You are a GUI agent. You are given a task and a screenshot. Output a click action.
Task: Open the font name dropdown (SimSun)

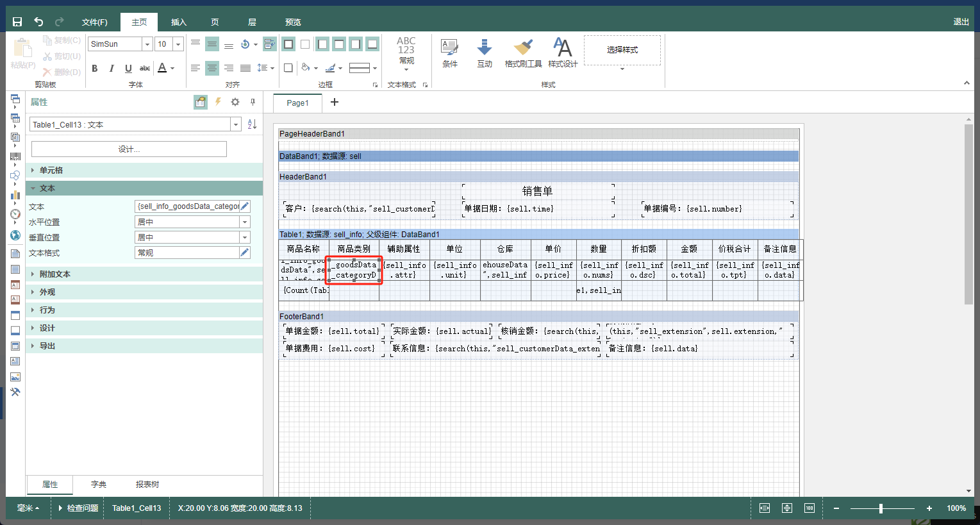pos(147,44)
